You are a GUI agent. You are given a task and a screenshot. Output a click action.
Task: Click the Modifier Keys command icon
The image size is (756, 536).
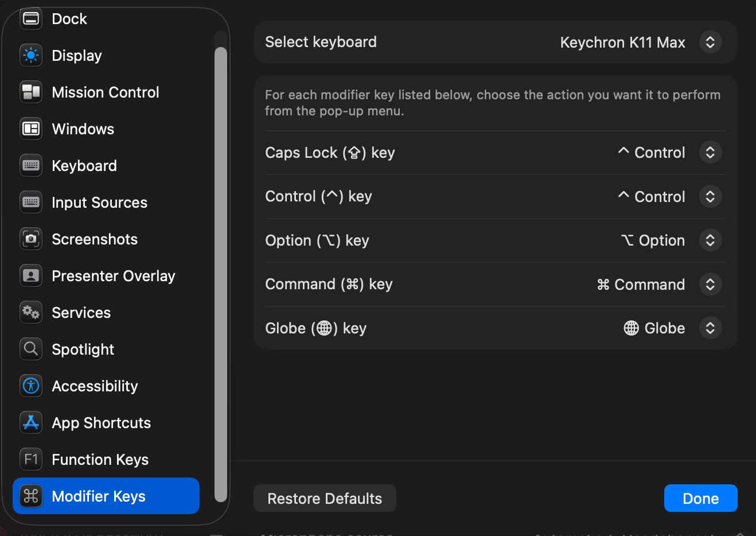(x=31, y=496)
